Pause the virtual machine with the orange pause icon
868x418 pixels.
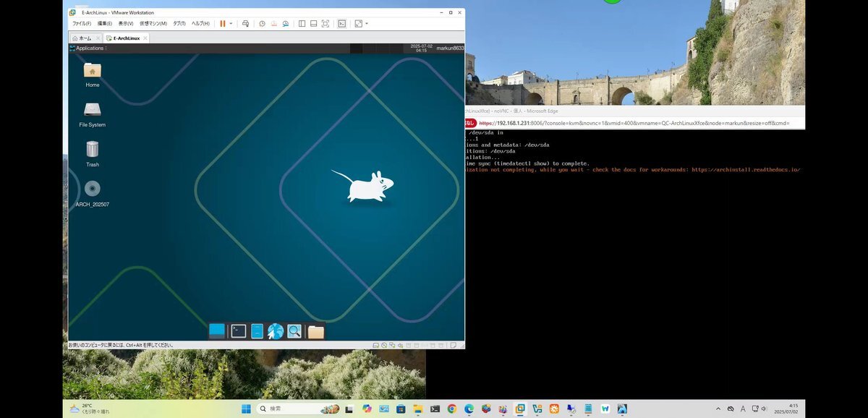[223, 24]
